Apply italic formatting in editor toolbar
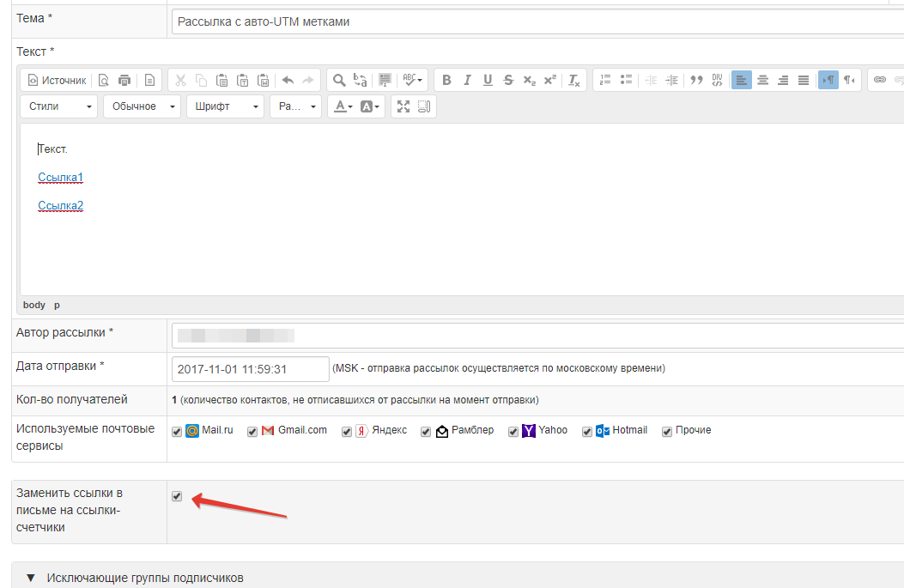Image resolution: width=904 pixels, height=588 pixels. click(467, 80)
